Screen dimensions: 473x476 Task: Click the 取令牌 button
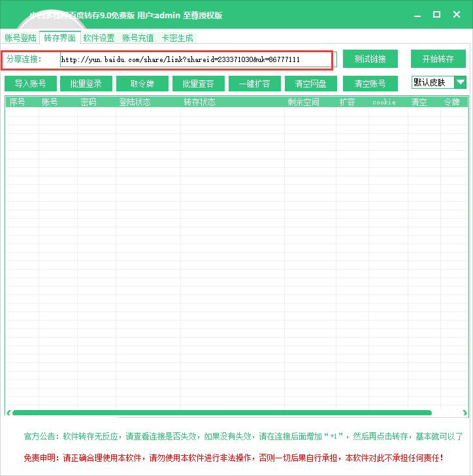coord(142,84)
